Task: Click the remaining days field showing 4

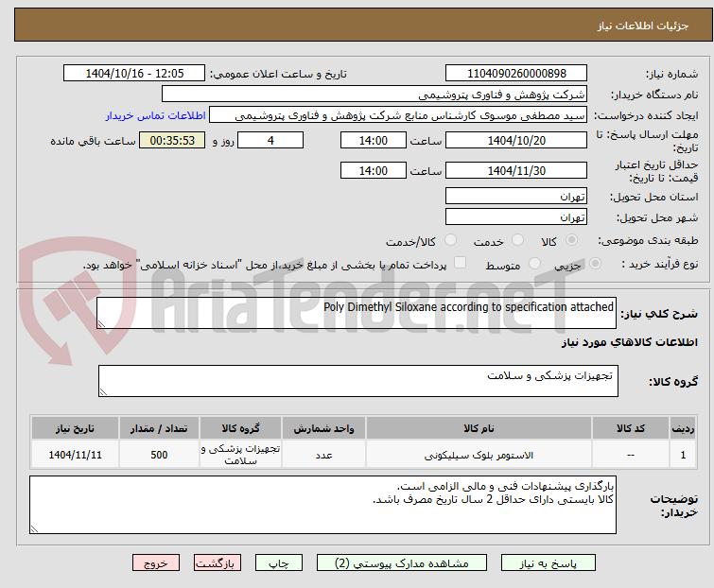Action: pos(270,140)
